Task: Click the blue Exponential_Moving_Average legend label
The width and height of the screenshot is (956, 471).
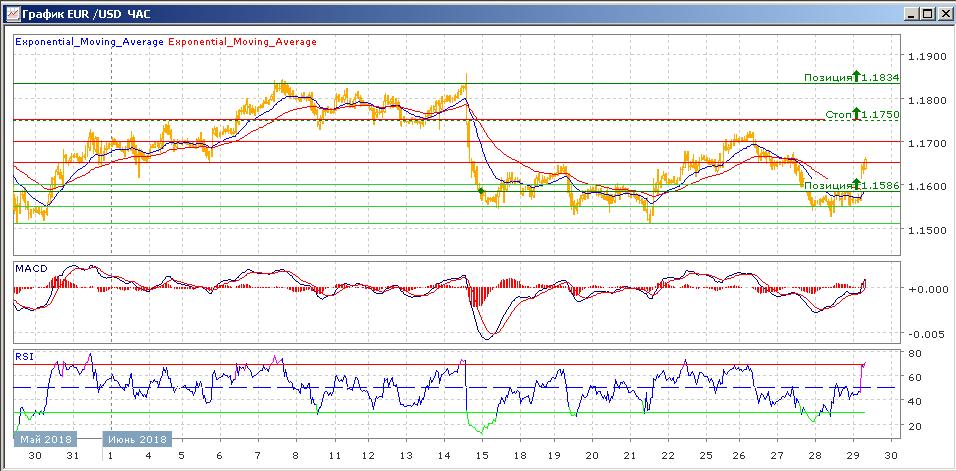Action: 89,42
